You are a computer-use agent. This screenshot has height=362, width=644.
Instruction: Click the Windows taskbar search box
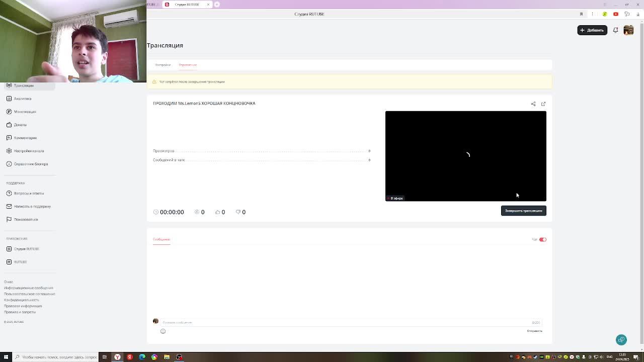(55, 357)
